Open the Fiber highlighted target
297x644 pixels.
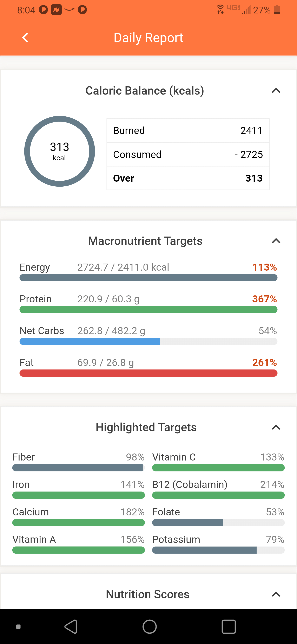(24, 457)
